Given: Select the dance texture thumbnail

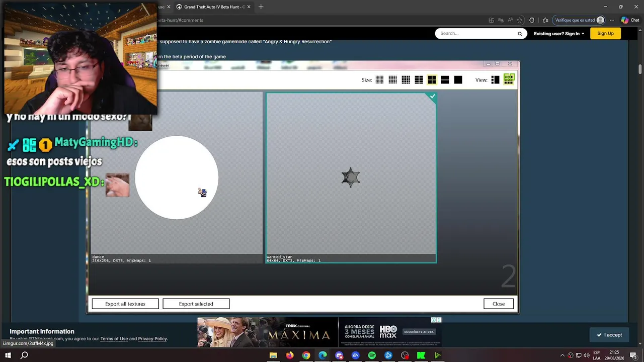Looking at the screenshot, I should tap(177, 177).
